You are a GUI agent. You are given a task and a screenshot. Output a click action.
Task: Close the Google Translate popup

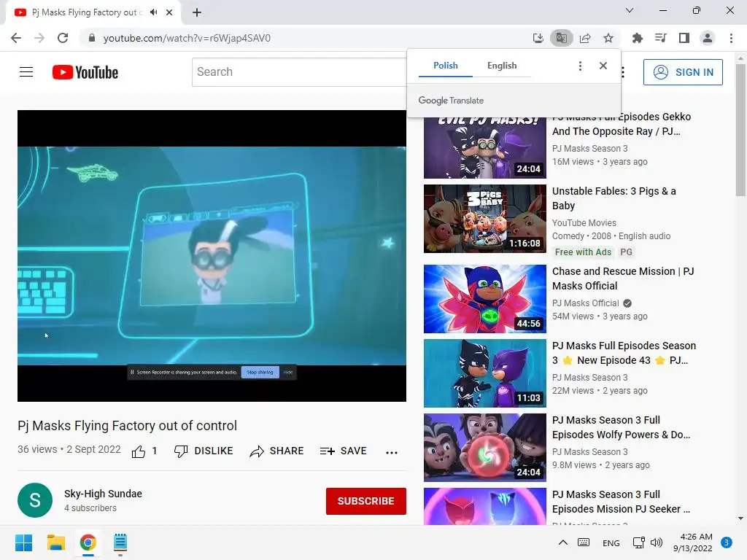603,66
